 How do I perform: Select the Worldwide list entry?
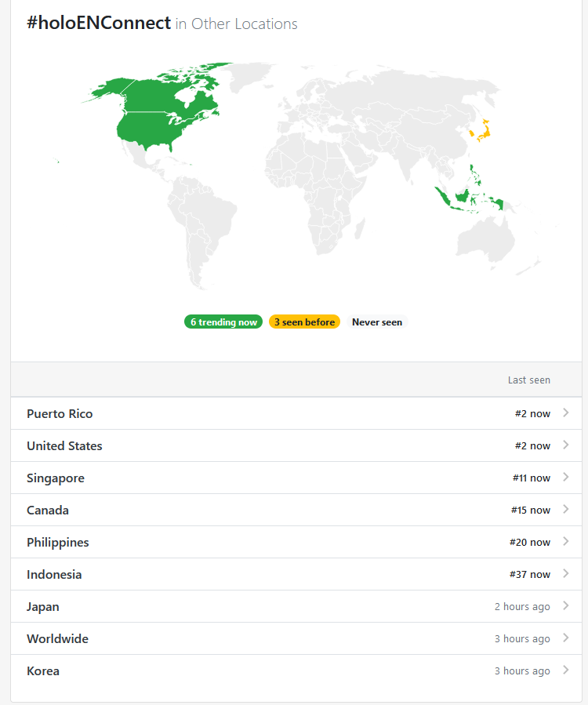point(57,639)
